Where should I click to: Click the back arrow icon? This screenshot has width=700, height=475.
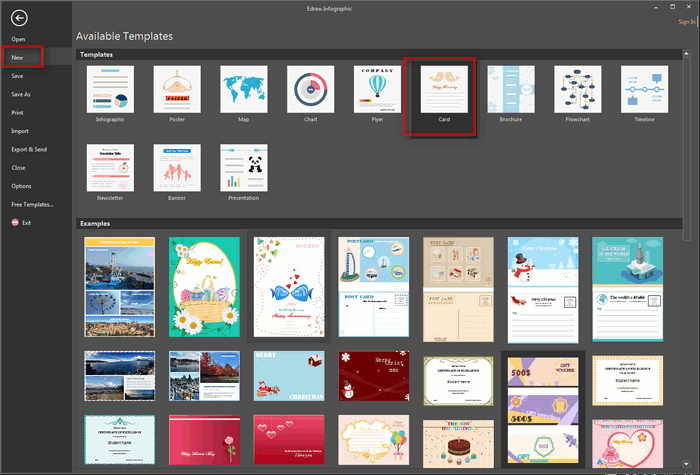tap(19, 18)
